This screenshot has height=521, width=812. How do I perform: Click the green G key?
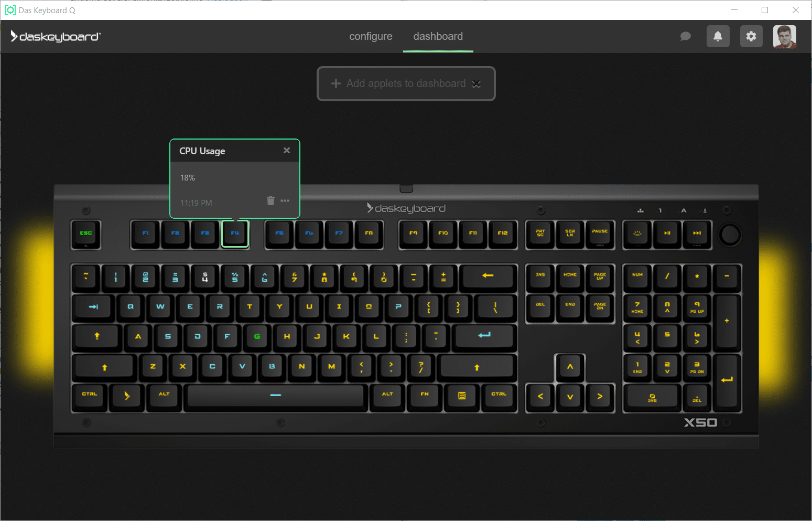pyautogui.click(x=257, y=336)
